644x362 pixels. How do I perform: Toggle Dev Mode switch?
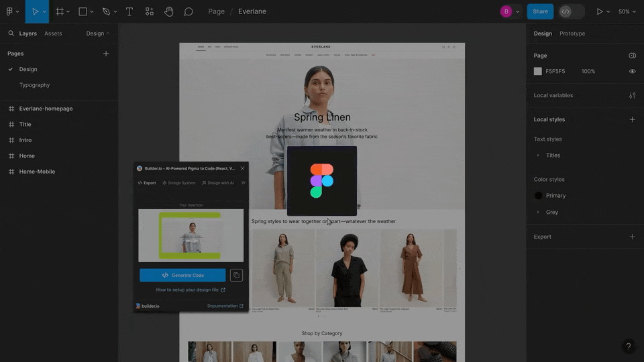coord(572,11)
